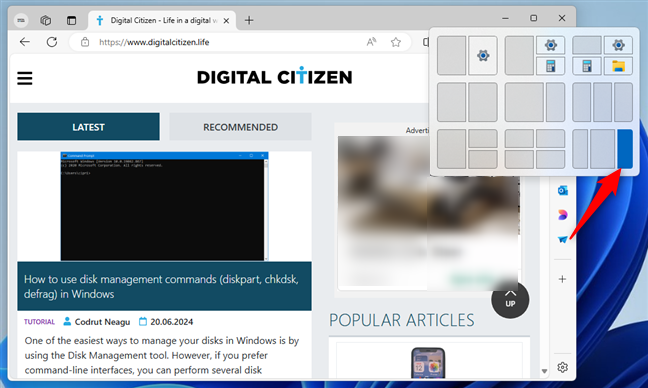This screenshot has height=388, width=648.
Task: Snap to the highlighted blue right column zone
Action: 625,149
